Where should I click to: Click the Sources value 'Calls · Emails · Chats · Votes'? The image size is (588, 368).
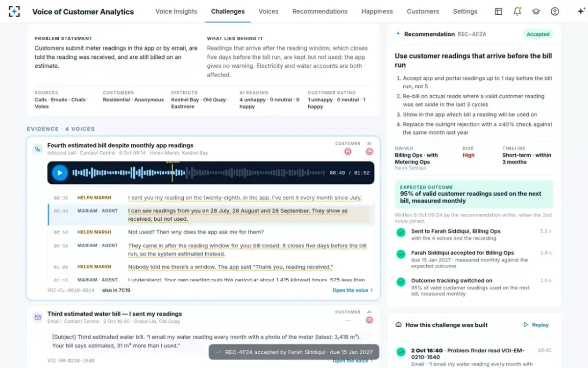click(x=62, y=103)
